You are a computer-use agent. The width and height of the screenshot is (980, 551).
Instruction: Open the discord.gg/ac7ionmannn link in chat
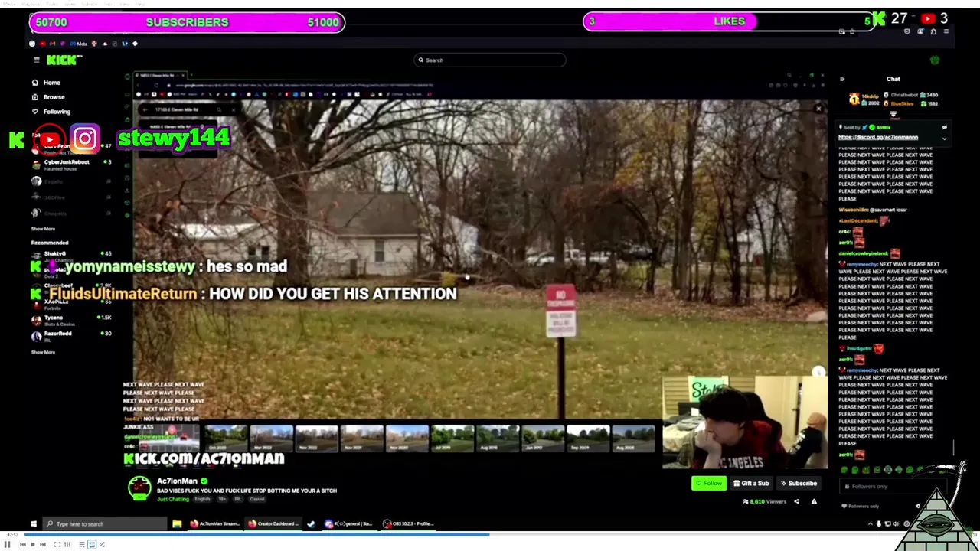877,137
